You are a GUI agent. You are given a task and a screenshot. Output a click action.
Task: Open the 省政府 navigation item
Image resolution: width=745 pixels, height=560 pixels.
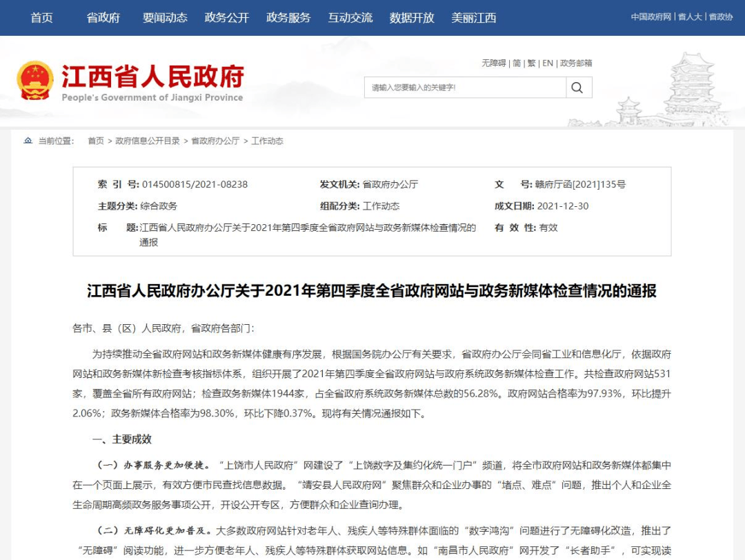coord(103,17)
